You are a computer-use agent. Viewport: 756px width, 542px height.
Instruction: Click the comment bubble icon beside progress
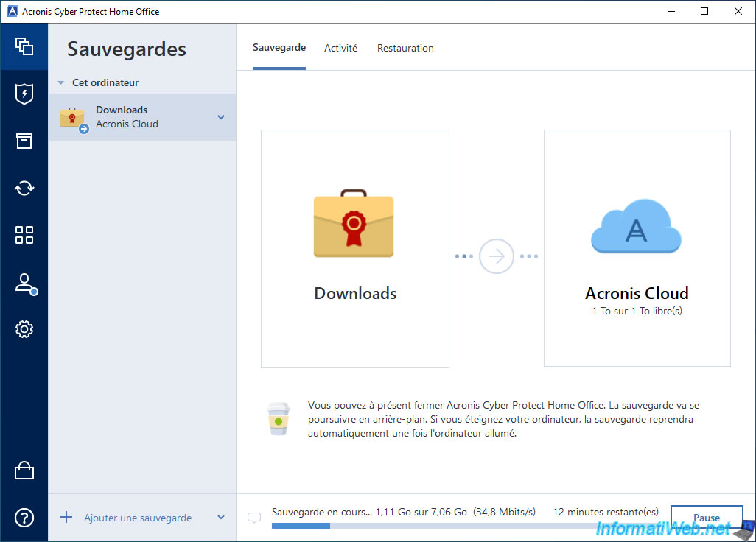(254, 518)
